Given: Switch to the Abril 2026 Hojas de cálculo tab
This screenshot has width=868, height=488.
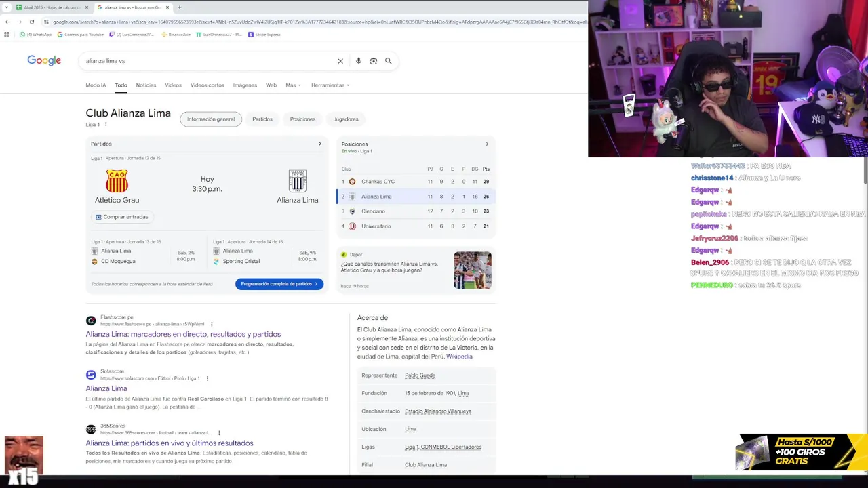Looking at the screenshot, I should pos(51,7).
